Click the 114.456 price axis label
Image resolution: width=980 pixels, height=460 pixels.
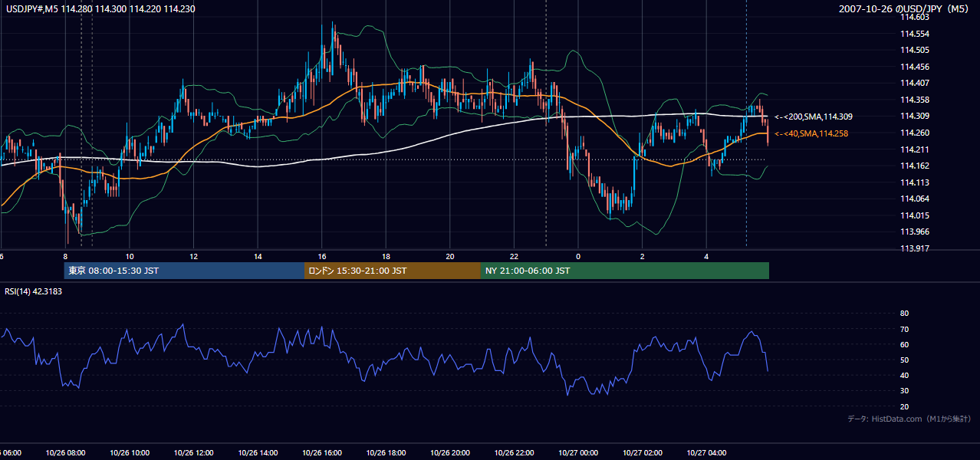pos(915,67)
